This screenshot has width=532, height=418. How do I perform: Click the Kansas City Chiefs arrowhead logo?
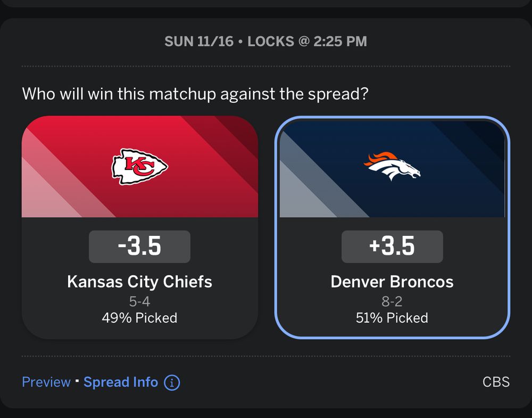(139, 167)
